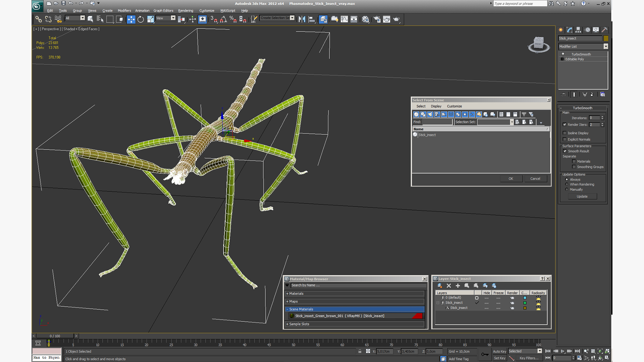The width and height of the screenshot is (644, 362).
Task: Click the Play Animation button
Action: tap(562, 351)
